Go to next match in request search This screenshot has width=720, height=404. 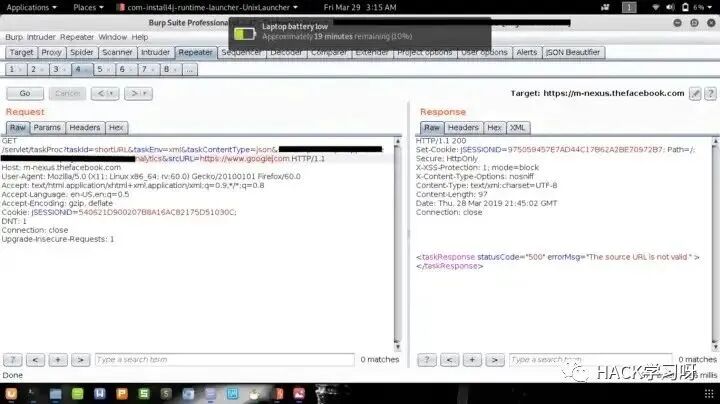pyautogui.click(x=80, y=360)
